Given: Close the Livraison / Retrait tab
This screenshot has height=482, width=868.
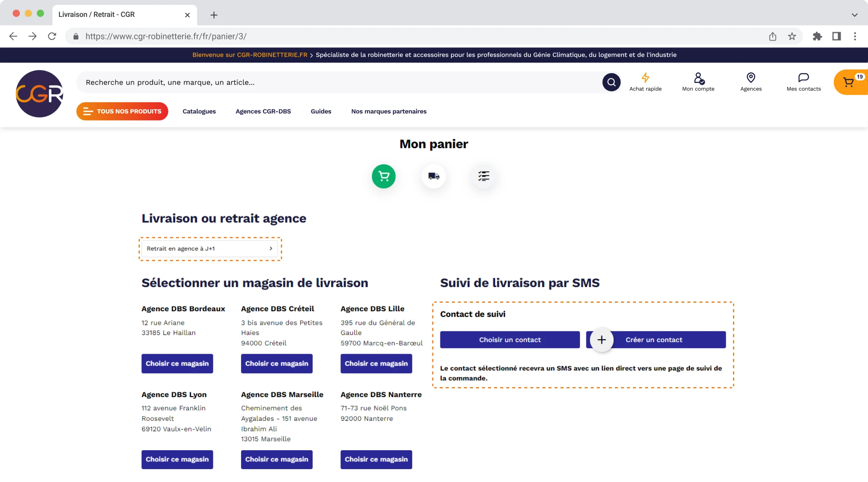Looking at the screenshot, I should tap(187, 15).
